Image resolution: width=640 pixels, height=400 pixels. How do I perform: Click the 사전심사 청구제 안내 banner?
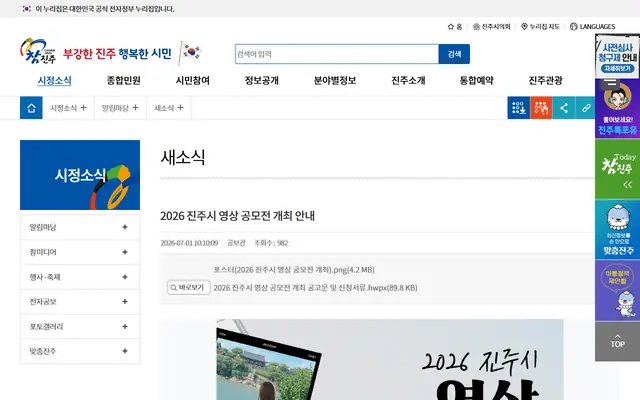pos(617,57)
